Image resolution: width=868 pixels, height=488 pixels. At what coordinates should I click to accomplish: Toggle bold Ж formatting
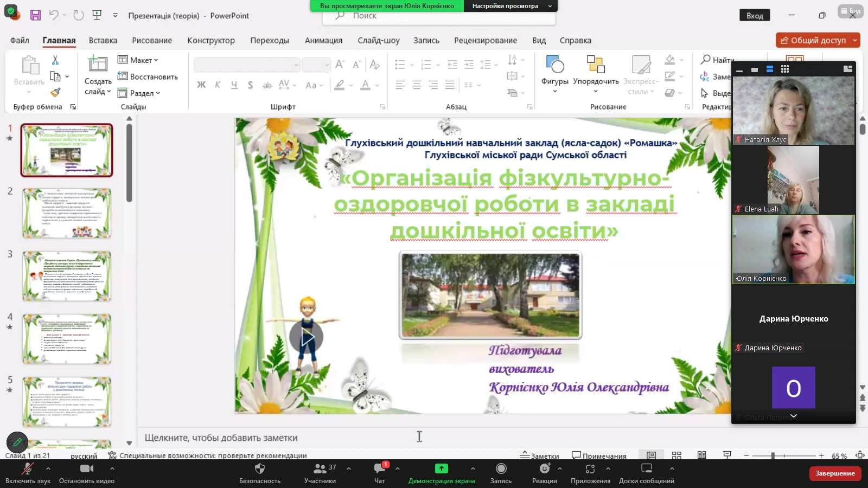(x=201, y=85)
